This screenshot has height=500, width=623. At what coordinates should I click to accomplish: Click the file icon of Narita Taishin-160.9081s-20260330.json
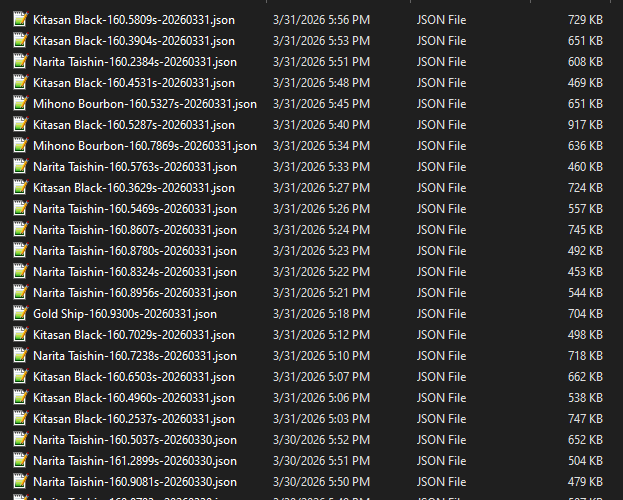coord(21,482)
